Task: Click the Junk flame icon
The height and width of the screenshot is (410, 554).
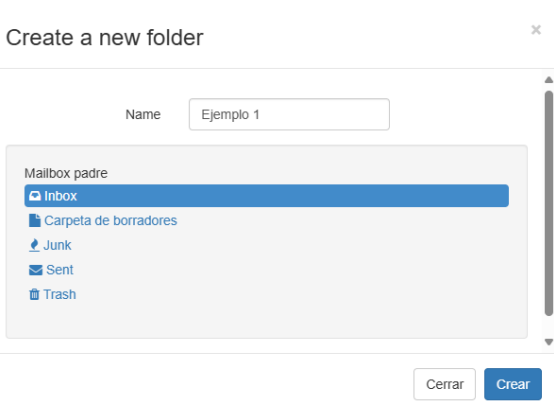Action: point(34,245)
